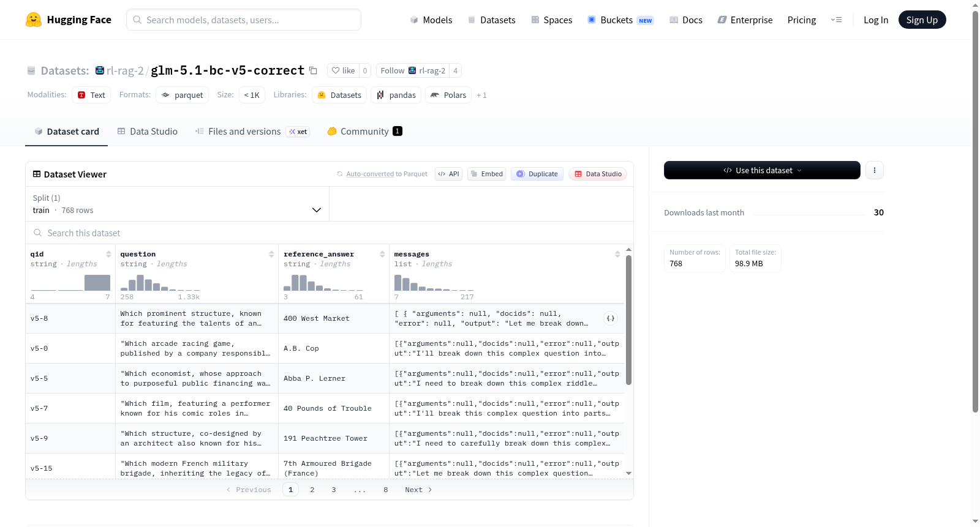Open the navigation more-options menu icon
980x527 pixels.
[836, 20]
